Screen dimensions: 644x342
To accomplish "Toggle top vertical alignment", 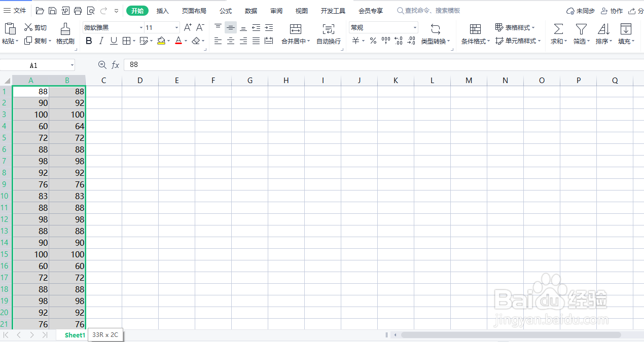I will click(x=218, y=27).
